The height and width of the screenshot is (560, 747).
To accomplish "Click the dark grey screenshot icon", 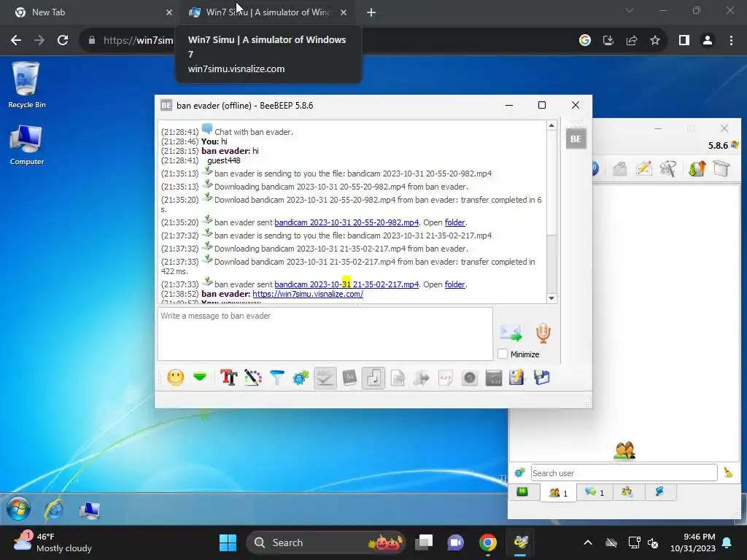I will pyautogui.click(x=494, y=378).
